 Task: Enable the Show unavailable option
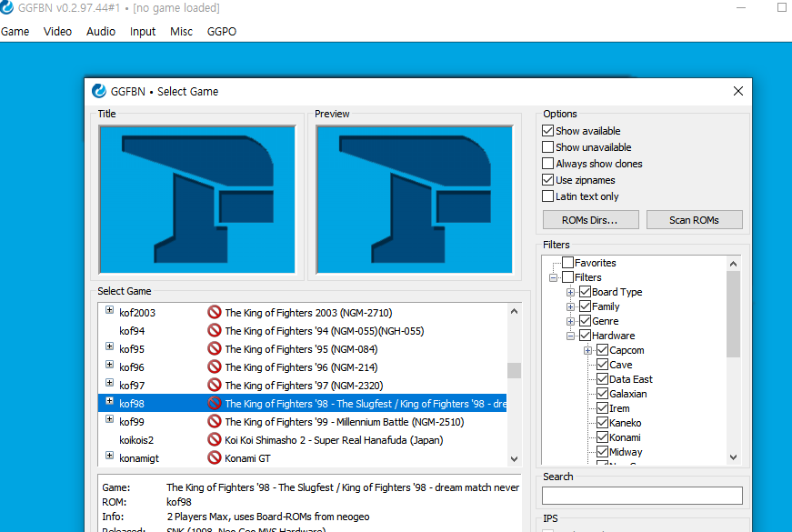click(547, 147)
